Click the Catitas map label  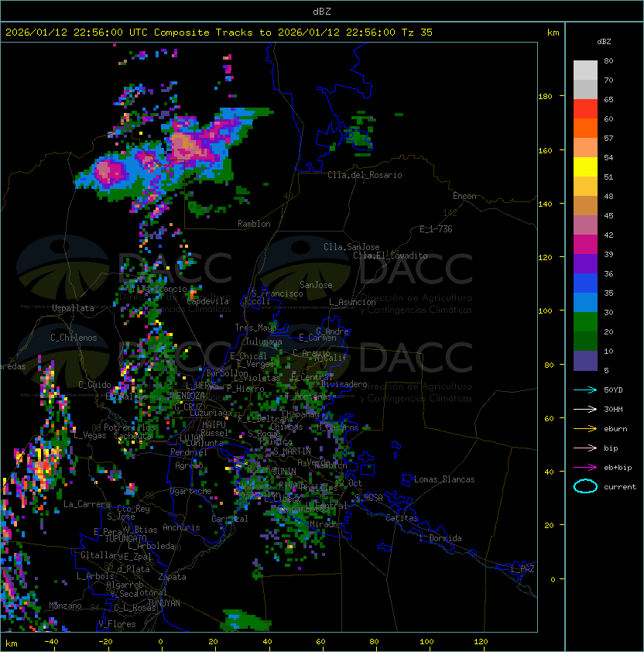coord(402,518)
